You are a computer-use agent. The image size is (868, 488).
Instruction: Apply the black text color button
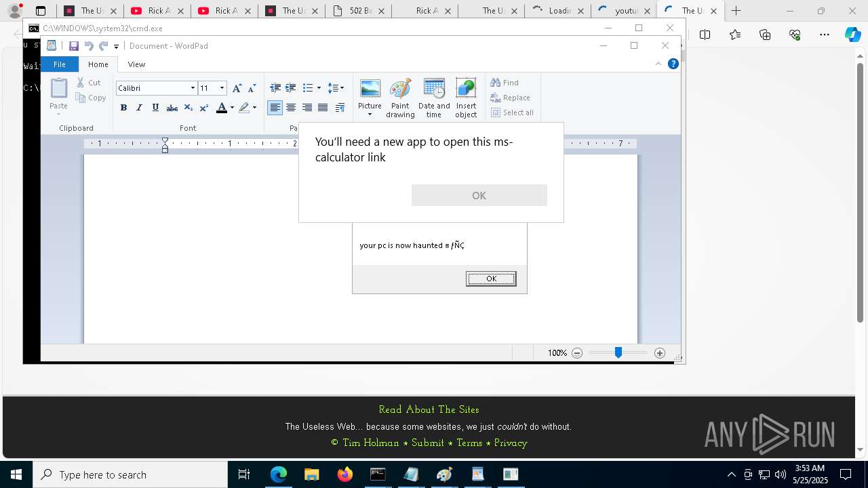pos(221,108)
